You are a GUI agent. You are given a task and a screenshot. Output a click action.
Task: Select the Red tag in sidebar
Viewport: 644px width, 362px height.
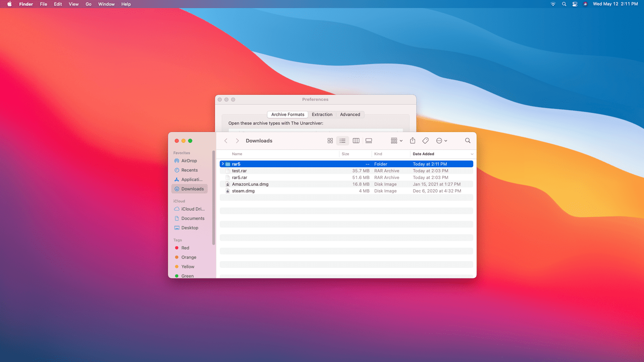185,248
